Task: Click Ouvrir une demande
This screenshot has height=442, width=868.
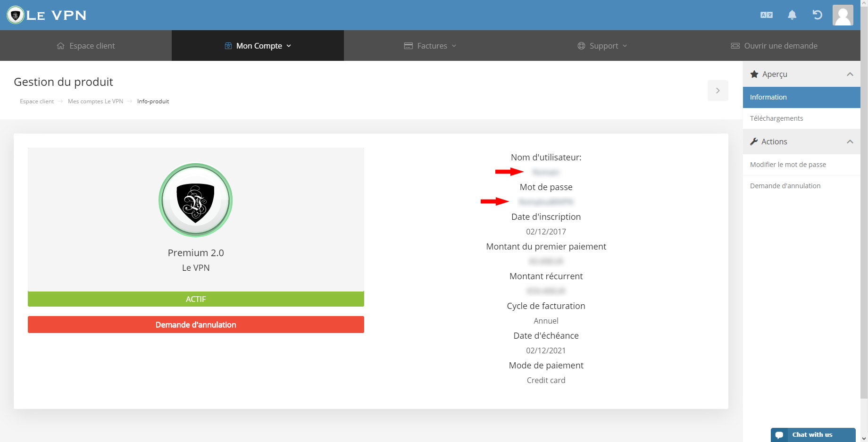Action: click(x=774, y=46)
